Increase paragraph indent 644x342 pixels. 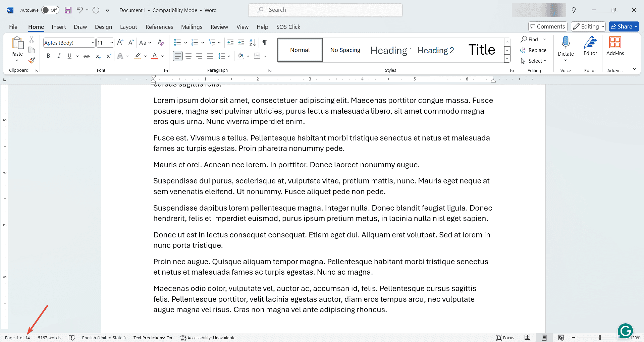click(241, 43)
